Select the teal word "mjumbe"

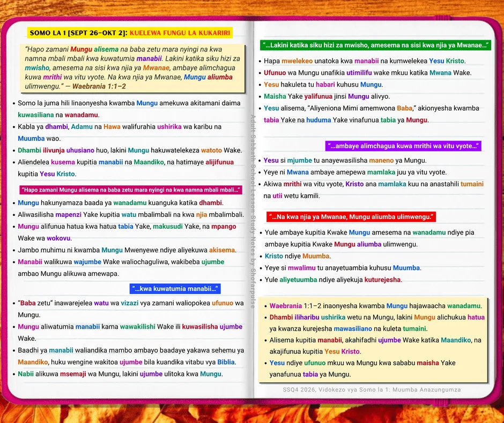click(x=300, y=161)
